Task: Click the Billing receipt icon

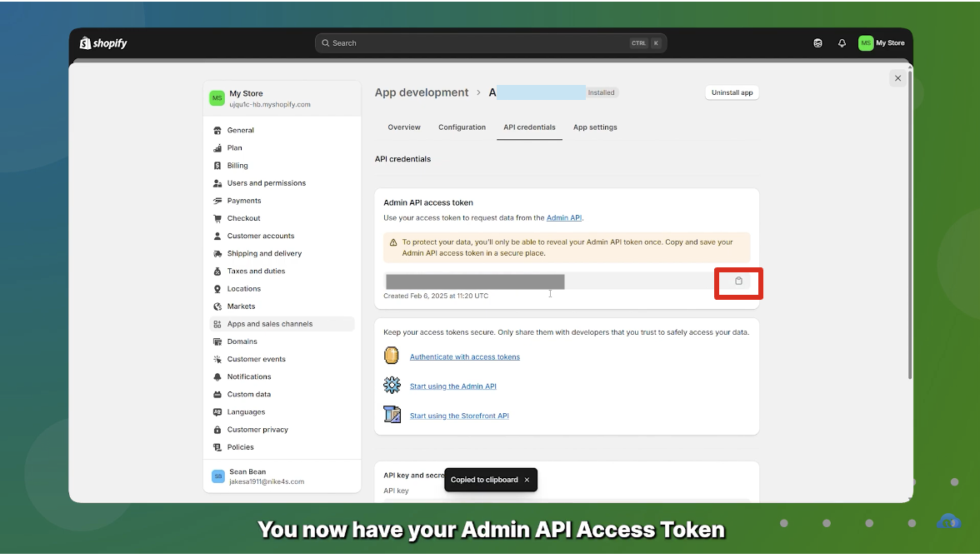Action: (x=217, y=165)
